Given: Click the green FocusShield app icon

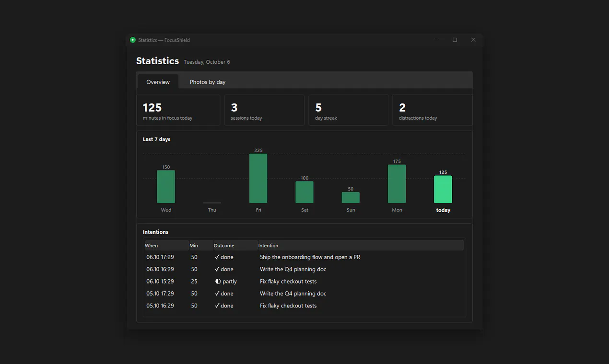Looking at the screenshot, I should pyautogui.click(x=133, y=40).
